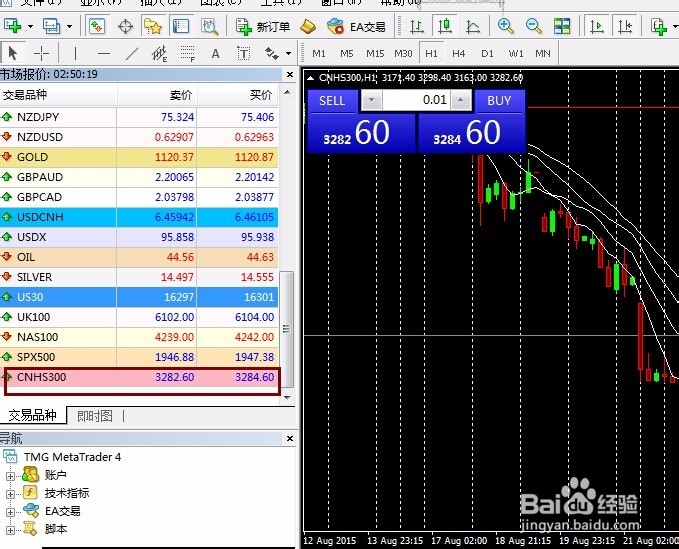This screenshot has width=679, height=549.
Task: Toggle the Market Watch window icon
Action: (97, 26)
